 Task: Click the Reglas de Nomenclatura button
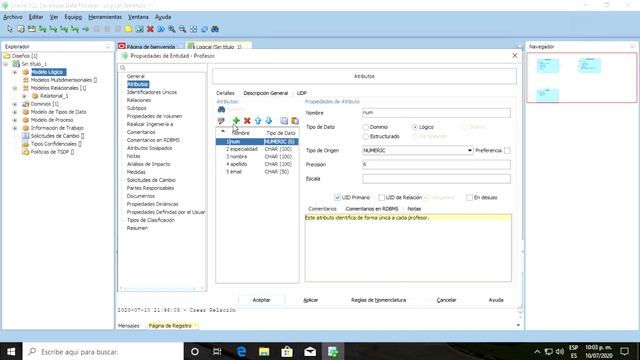coord(378,300)
